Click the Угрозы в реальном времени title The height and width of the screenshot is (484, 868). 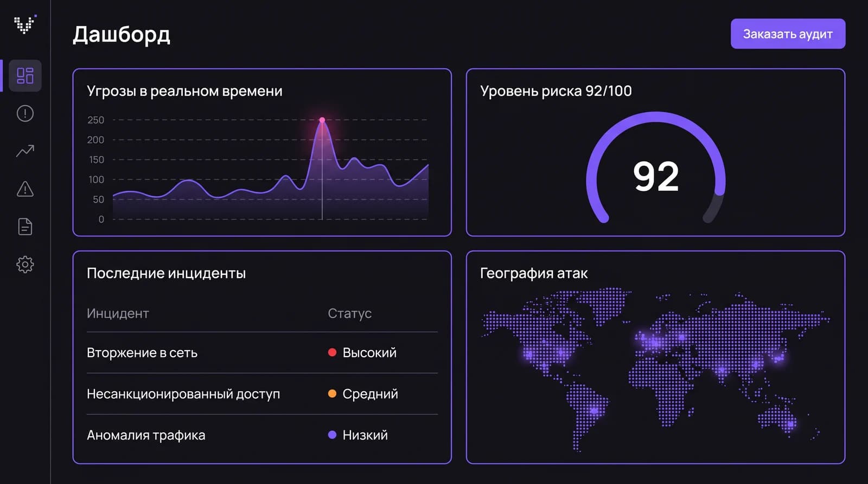[x=184, y=91]
